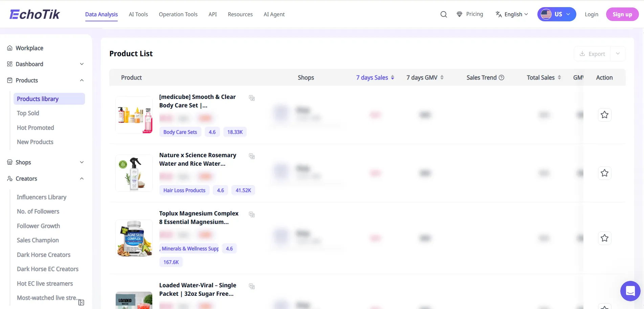Open the Operation Tools menu
Viewport: 644px width, 309px height.
(x=178, y=14)
